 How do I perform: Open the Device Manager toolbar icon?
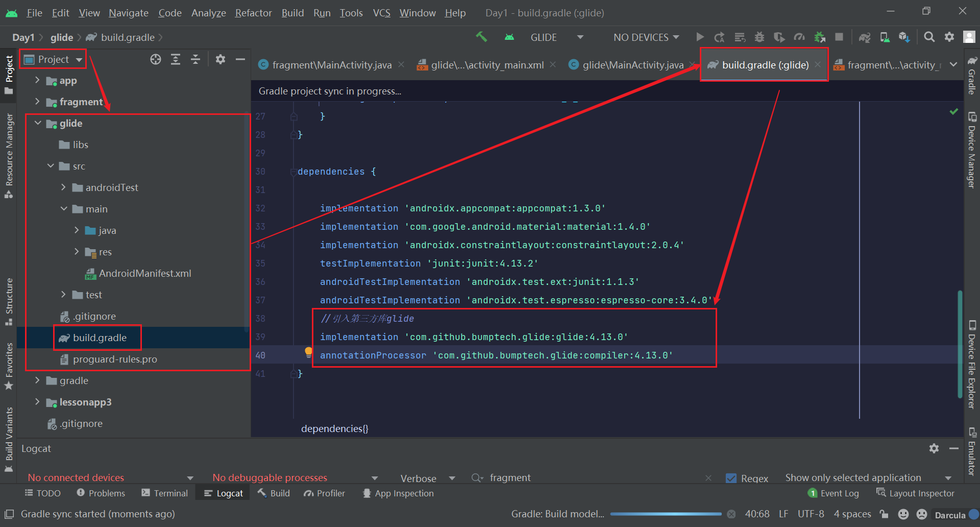tap(885, 37)
